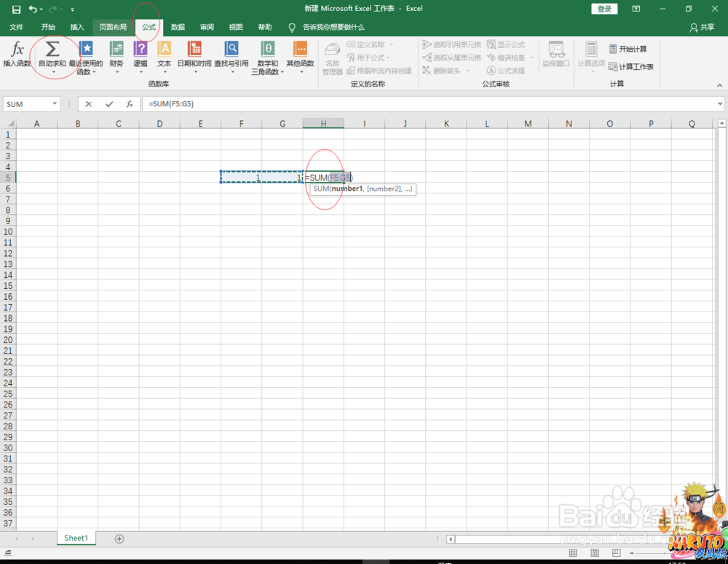The image size is (728, 564).
Task: Open the Text functions icon
Action: coord(165,49)
